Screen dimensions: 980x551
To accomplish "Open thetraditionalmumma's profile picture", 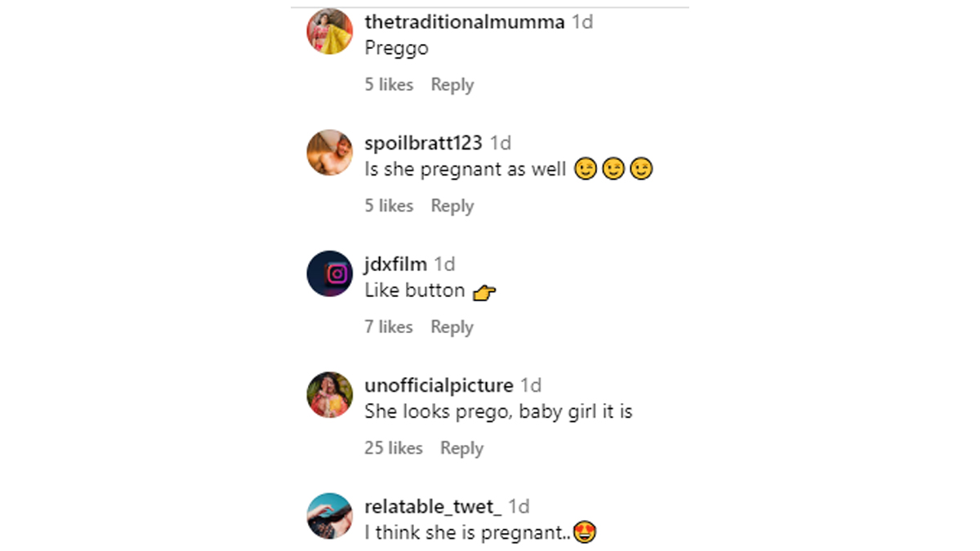I will (x=329, y=31).
